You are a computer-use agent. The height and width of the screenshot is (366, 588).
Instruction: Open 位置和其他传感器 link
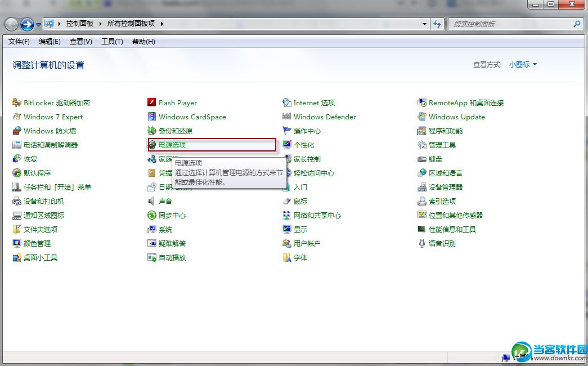456,215
